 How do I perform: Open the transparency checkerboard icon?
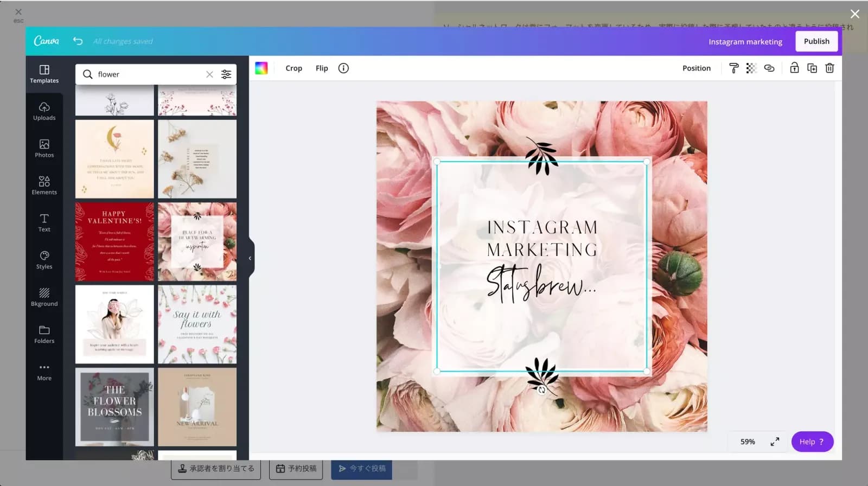tap(751, 68)
